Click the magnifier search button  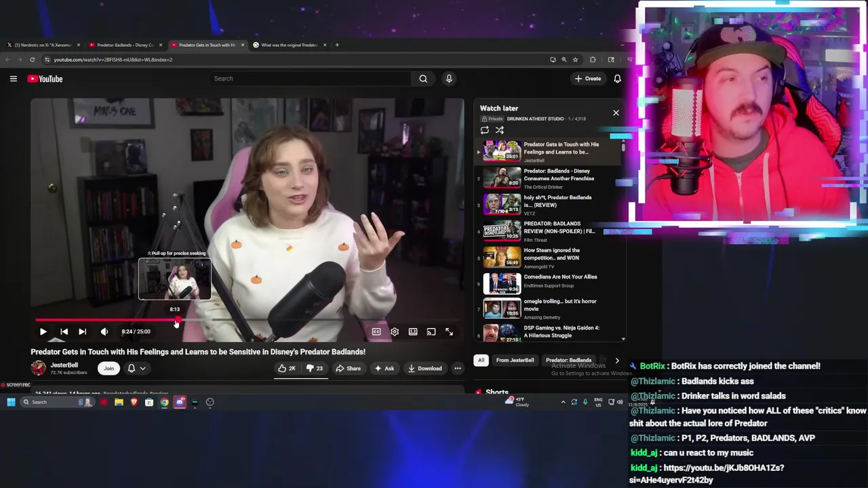(x=423, y=79)
